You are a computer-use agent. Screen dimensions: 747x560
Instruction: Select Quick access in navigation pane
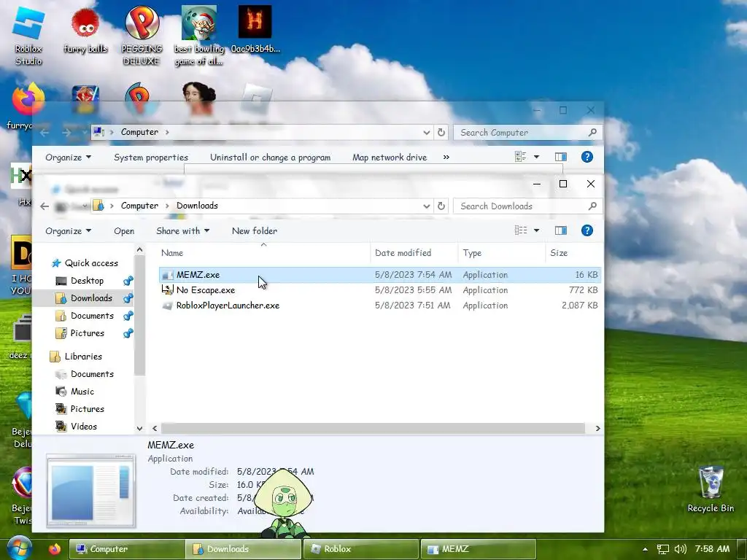click(91, 263)
